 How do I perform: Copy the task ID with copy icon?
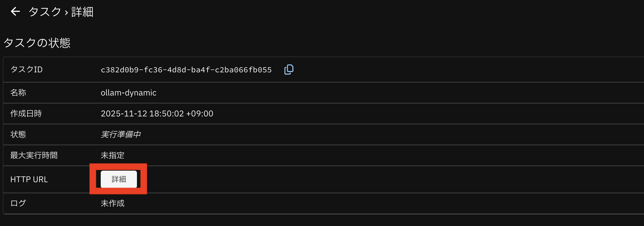pyautogui.click(x=289, y=69)
